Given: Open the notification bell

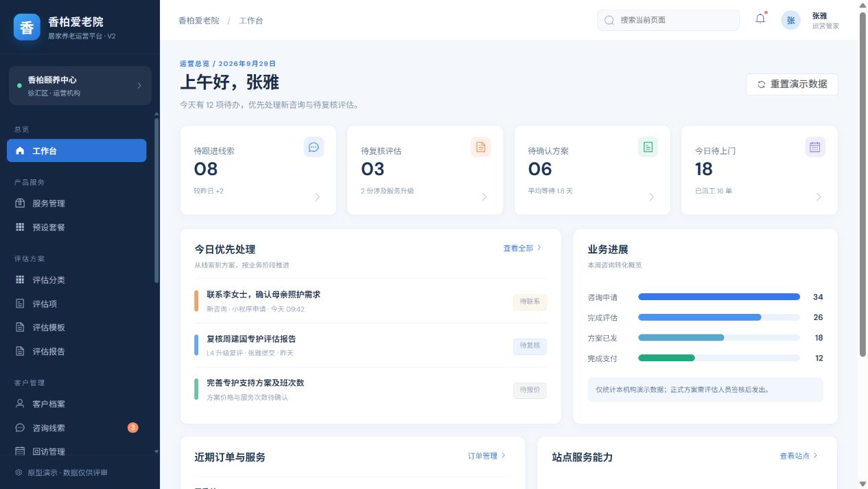Looking at the screenshot, I should (x=760, y=19).
